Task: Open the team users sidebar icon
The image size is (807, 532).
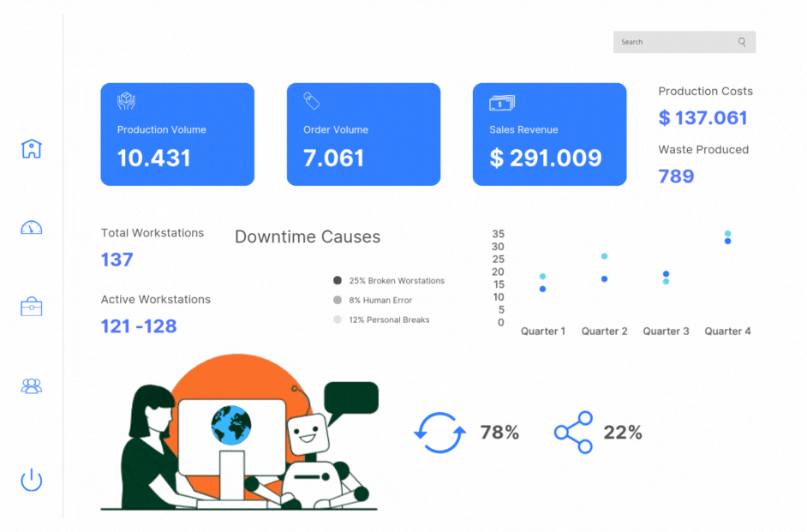Action: pyautogui.click(x=32, y=386)
